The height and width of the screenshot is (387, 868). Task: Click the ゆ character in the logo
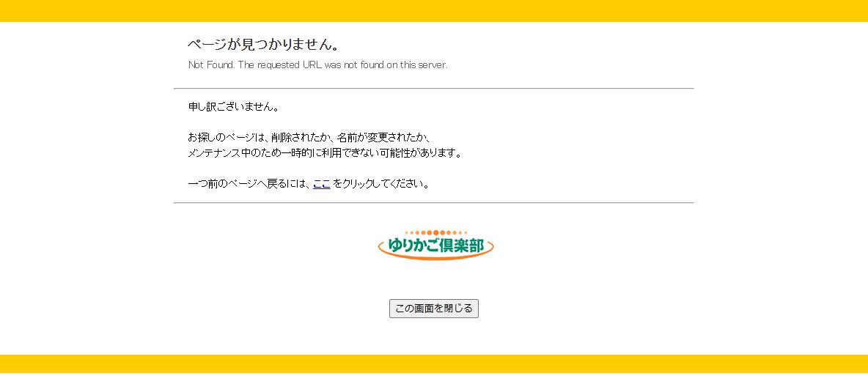(394, 246)
